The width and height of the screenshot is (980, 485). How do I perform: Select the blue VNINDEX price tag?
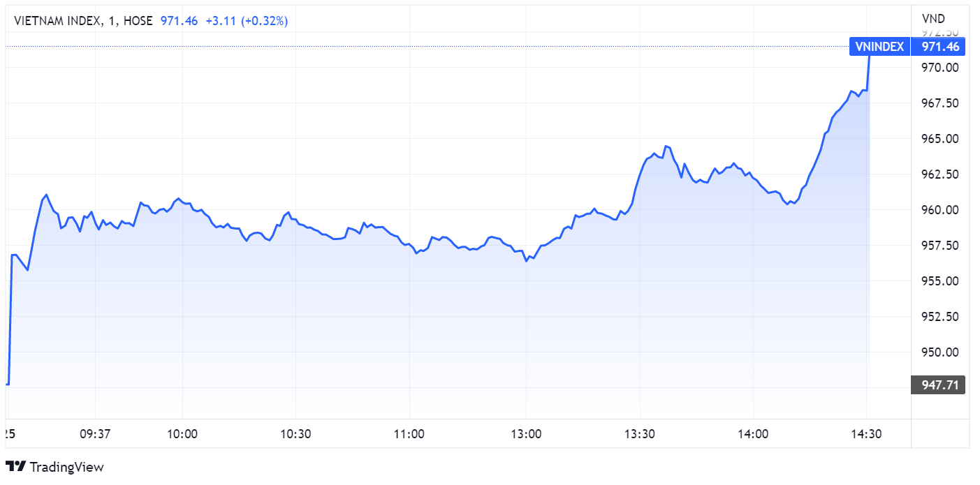tap(879, 47)
